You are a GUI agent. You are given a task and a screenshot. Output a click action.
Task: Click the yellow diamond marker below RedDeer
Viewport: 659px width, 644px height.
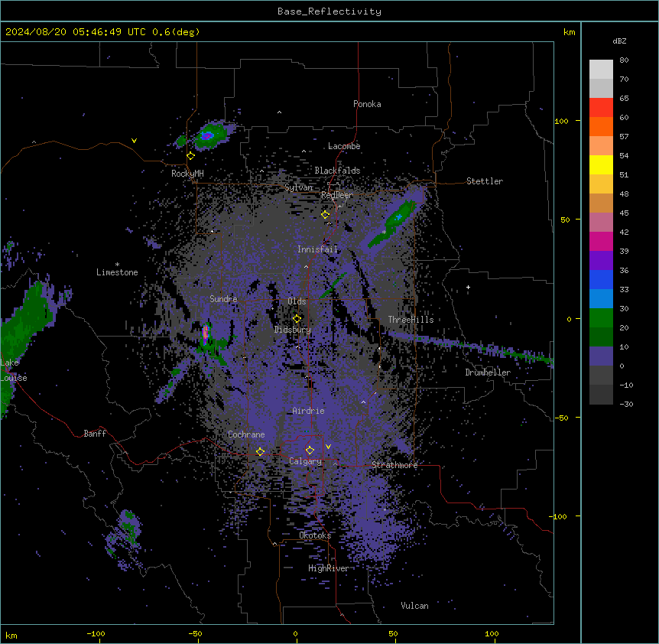pos(326,214)
